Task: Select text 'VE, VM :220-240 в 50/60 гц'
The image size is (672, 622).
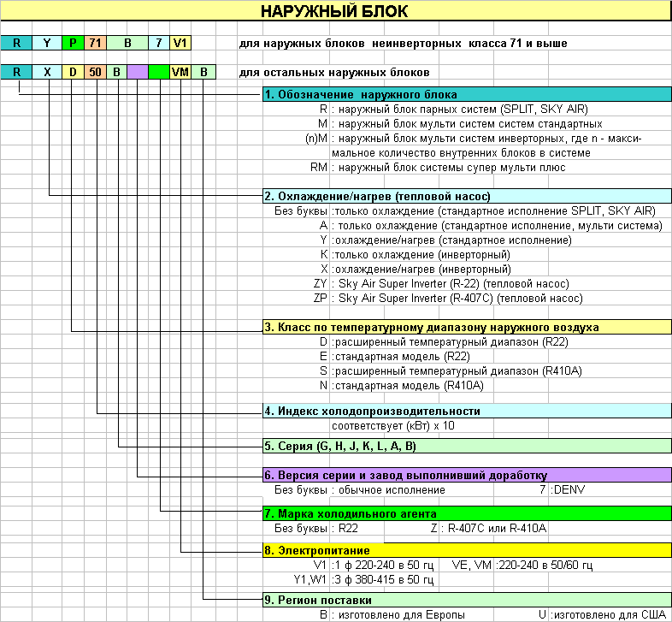Action: pos(522,566)
